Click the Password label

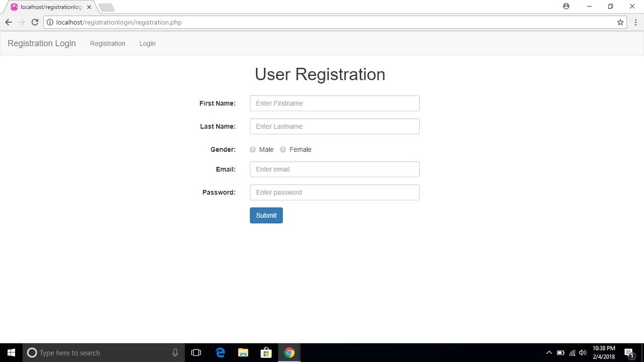point(219,193)
